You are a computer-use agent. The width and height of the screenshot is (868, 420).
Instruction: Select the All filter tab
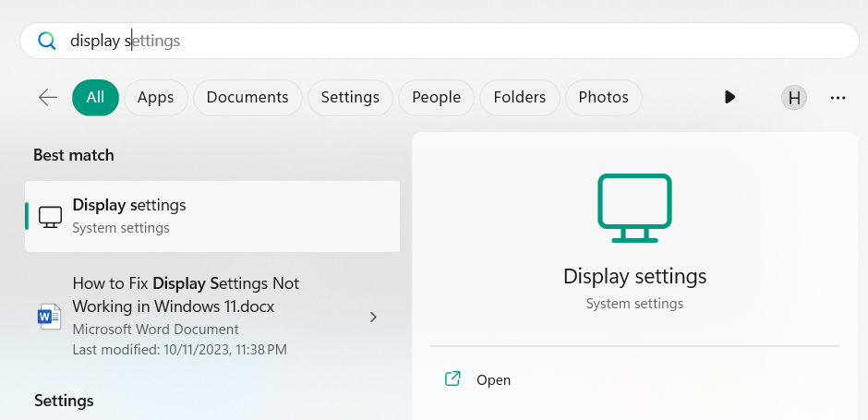click(x=95, y=97)
